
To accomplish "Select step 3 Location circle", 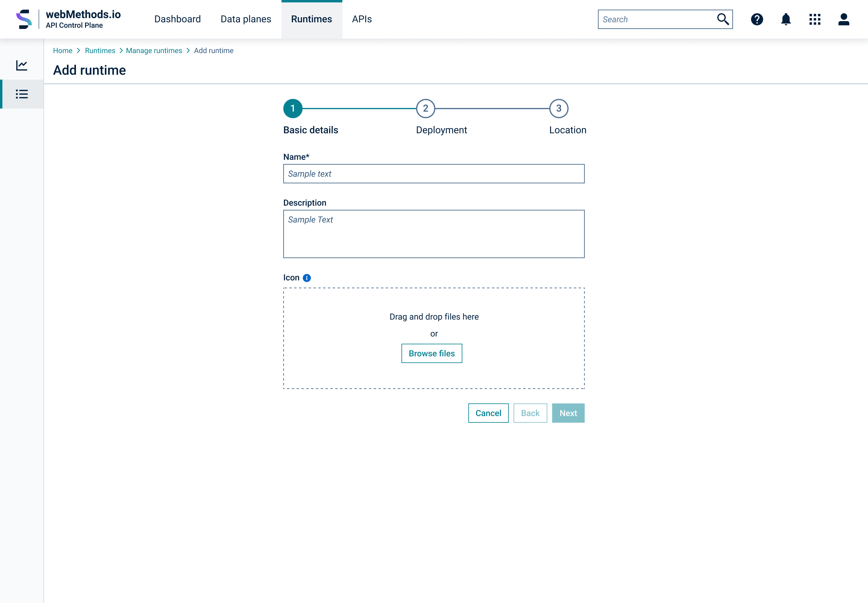I will [x=559, y=109].
